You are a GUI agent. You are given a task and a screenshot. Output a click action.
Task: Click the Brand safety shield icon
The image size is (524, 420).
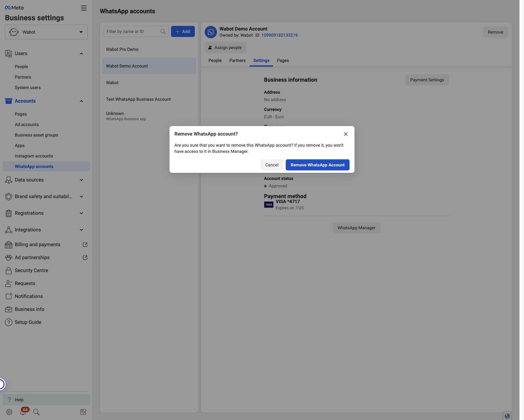click(9, 197)
